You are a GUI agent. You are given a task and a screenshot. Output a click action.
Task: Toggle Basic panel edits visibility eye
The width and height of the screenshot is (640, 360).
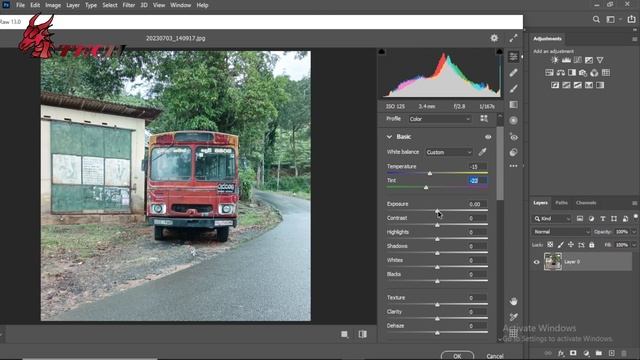click(488, 137)
